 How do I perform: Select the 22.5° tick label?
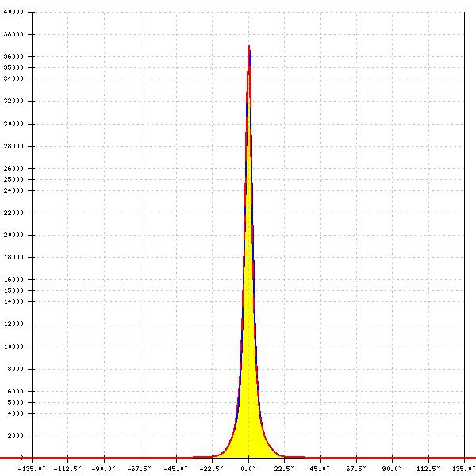pyautogui.click(x=284, y=468)
